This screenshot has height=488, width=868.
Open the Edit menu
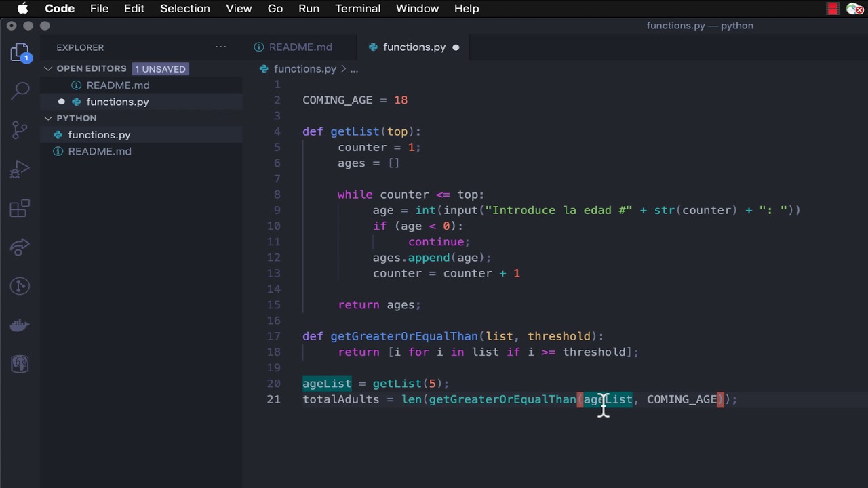pos(134,8)
